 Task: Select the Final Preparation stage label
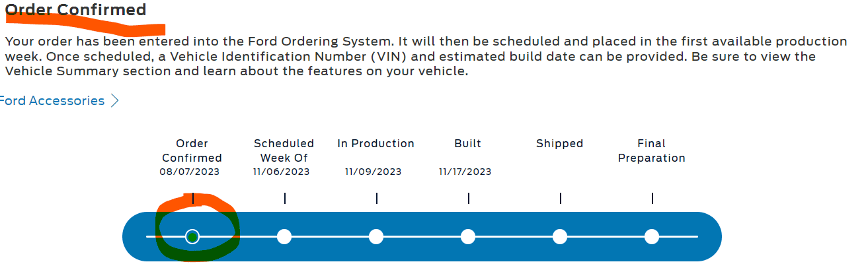click(652, 150)
